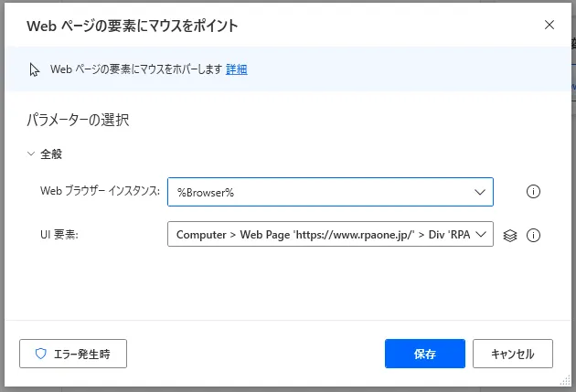Click the mouse pointer icon in banner
The image size is (576, 392).
click(x=35, y=69)
